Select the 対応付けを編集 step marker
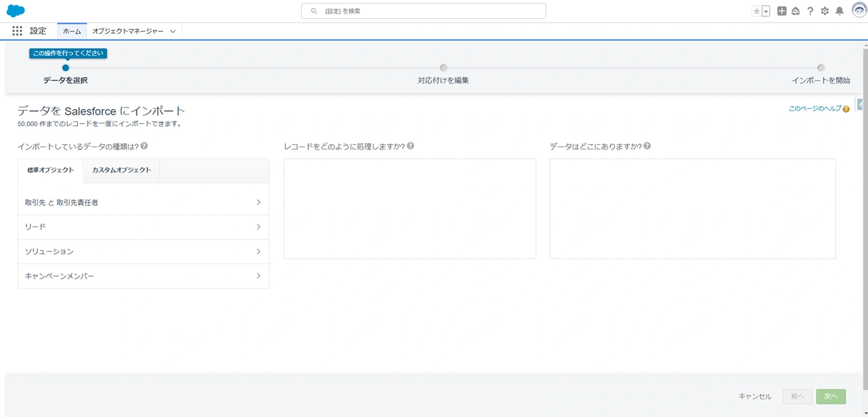Image resolution: width=868 pixels, height=417 pixels. click(x=443, y=68)
